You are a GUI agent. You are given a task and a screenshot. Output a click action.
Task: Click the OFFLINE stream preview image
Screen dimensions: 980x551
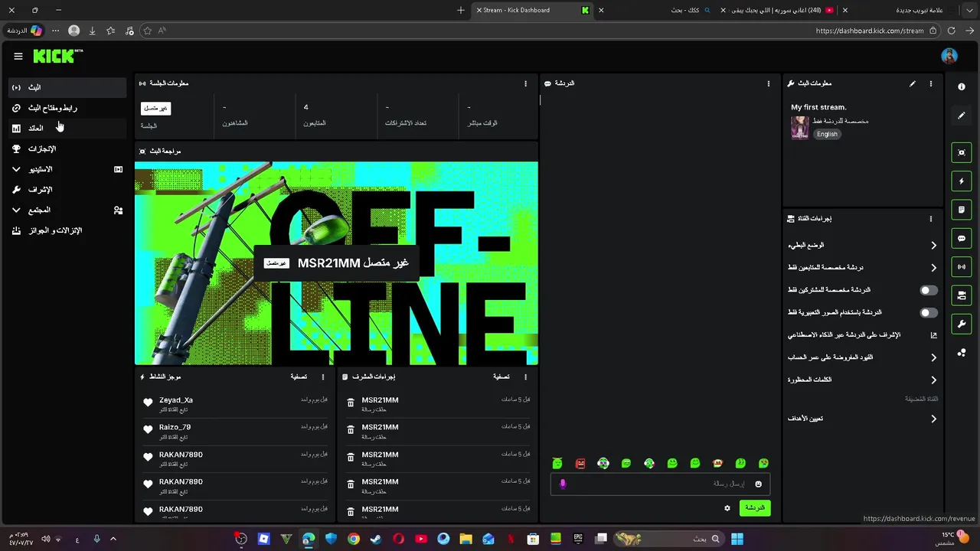[x=336, y=263]
